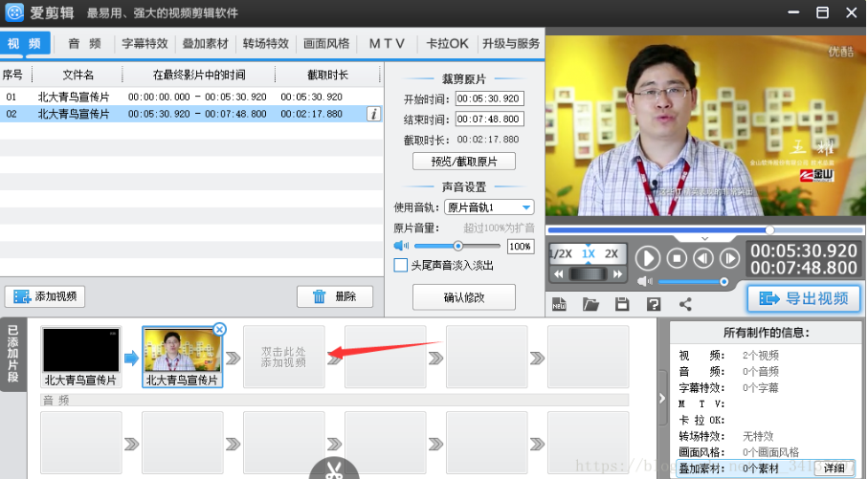Click the preview speaker mute icon
868x479 pixels.
pyautogui.click(x=644, y=282)
